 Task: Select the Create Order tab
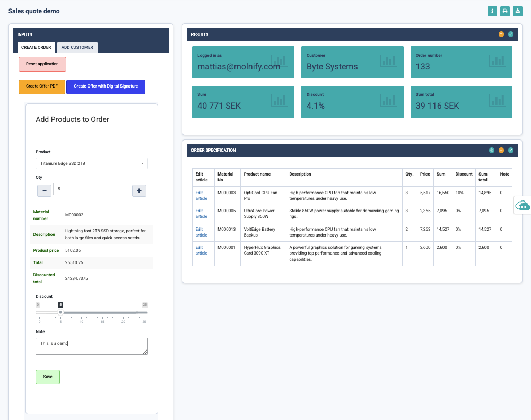[36, 47]
